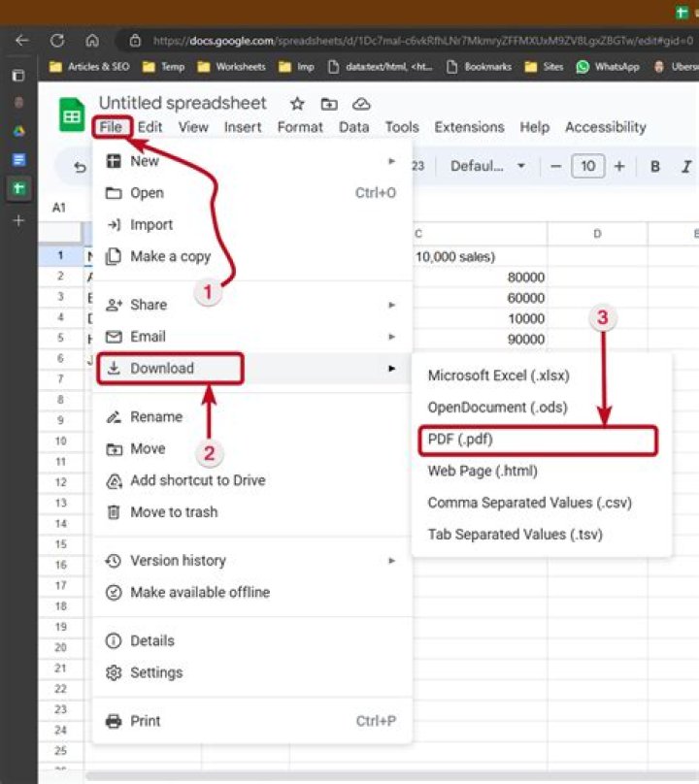Download as PDF (.pdf)

[x=542, y=440]
